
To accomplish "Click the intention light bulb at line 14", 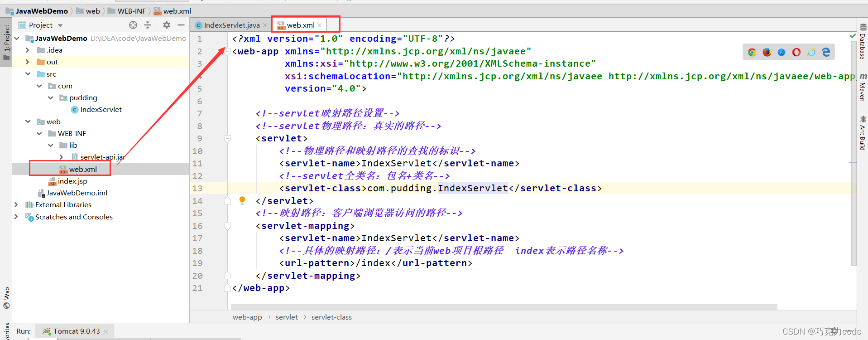I will 242,200.
